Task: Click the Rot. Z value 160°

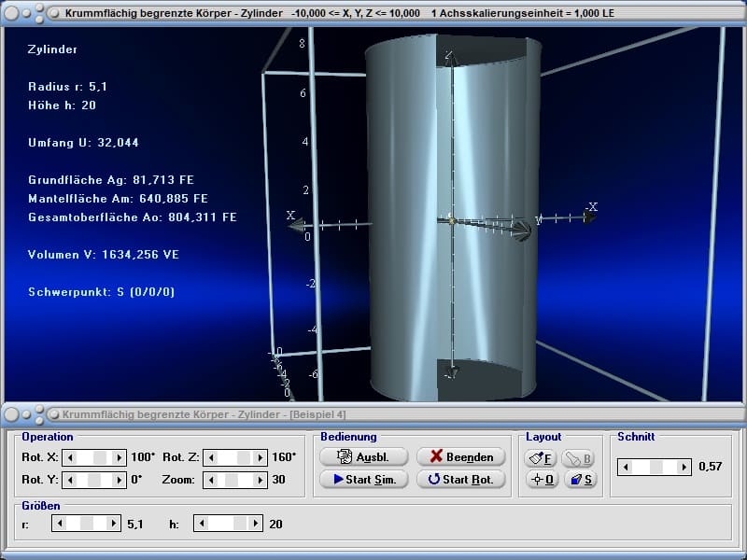Action: (x=284, y=457)
